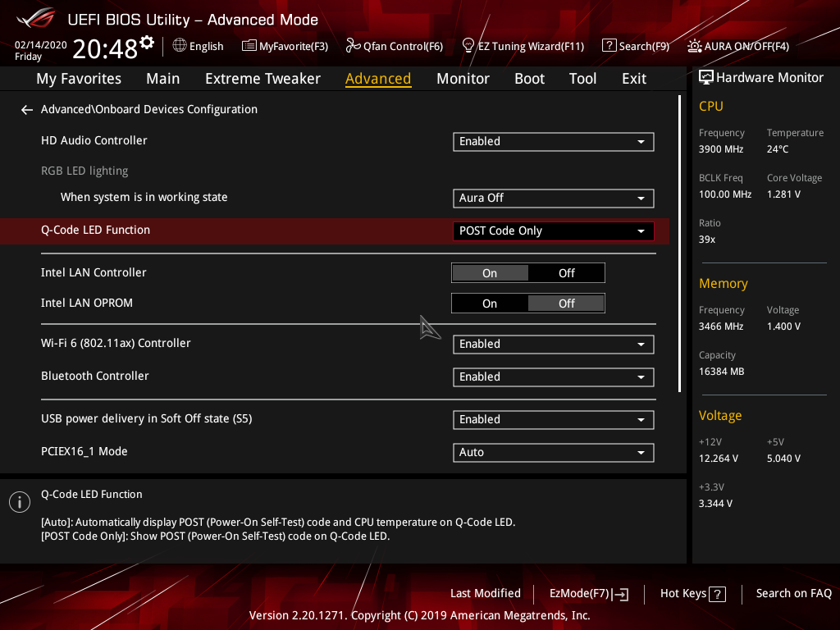The image size is (840, 630).
Task: Click the globe language icon
Action: tap(180, 46)
